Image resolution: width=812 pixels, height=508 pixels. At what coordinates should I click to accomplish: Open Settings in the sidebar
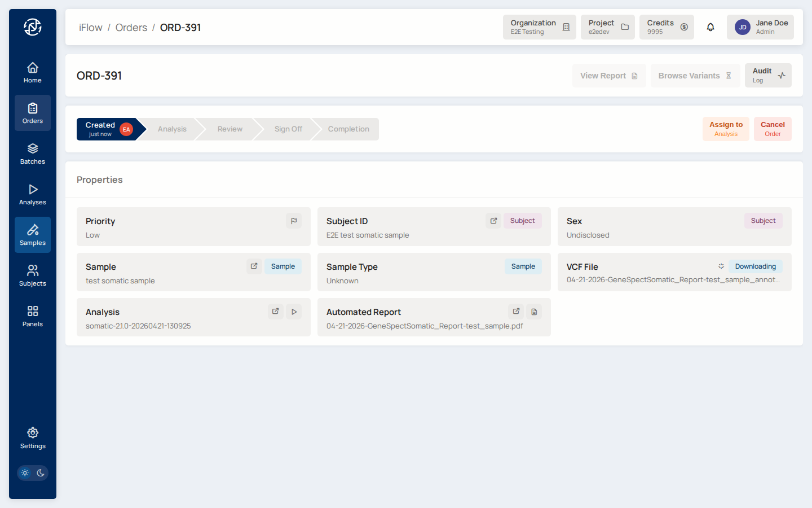[33, 438]
